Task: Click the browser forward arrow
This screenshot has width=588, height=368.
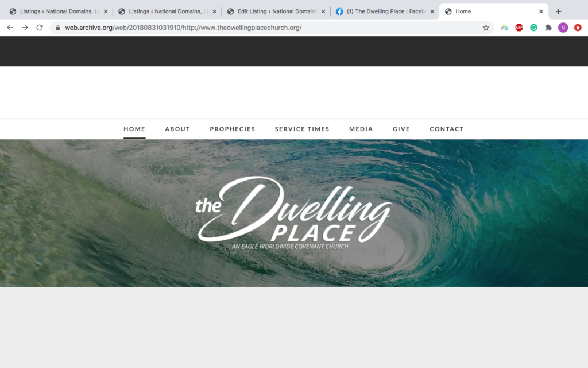Action: pos(25,28)
